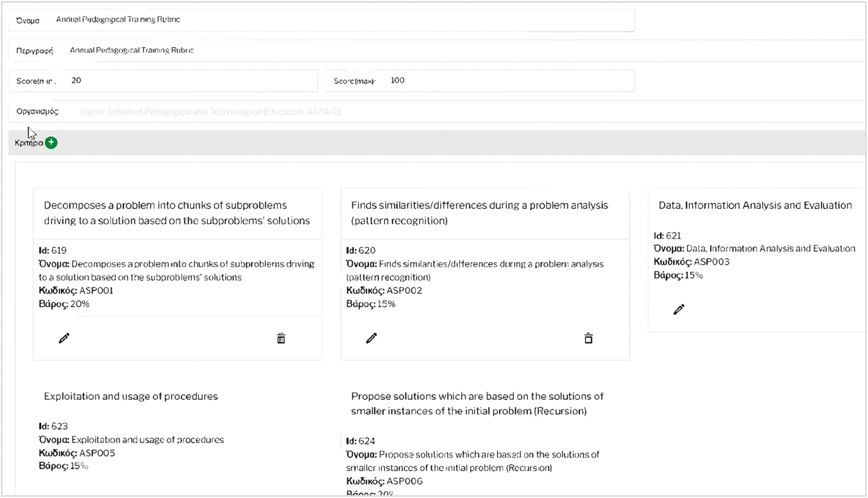868x498 pixels.
Task: Select Finds similarities/differences card title
Action: point(479,213)
